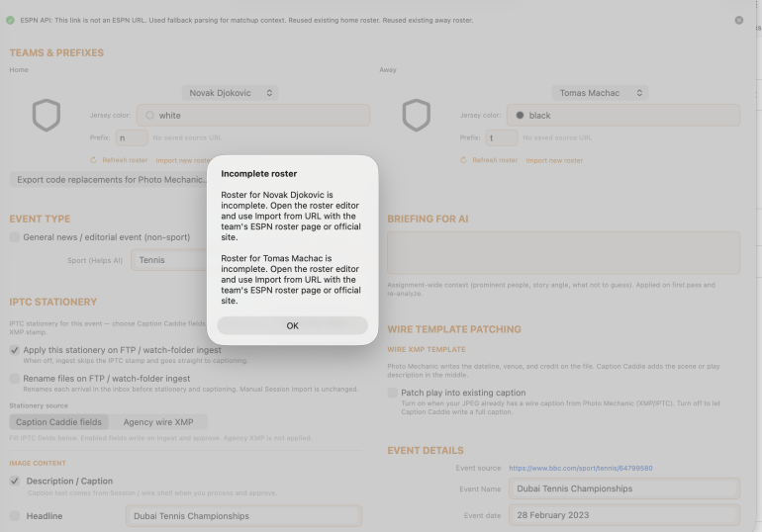762x532 pixels.
Task: Click the away team shield logo
Action: pos(417,115)
